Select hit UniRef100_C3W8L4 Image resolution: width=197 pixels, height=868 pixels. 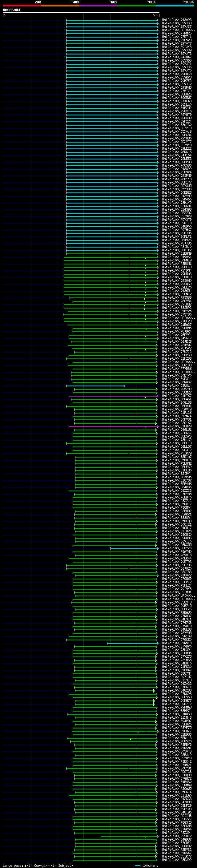[x=177, y=386]
